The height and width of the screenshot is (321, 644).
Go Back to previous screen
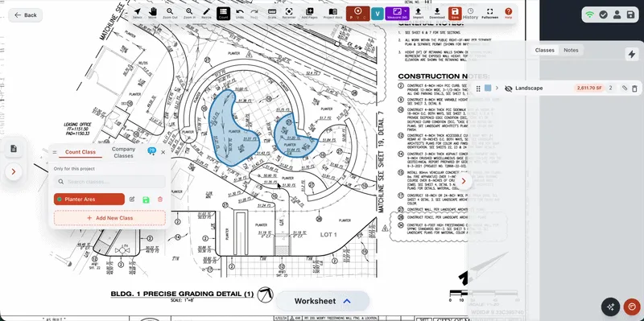(x=26, y=14)
